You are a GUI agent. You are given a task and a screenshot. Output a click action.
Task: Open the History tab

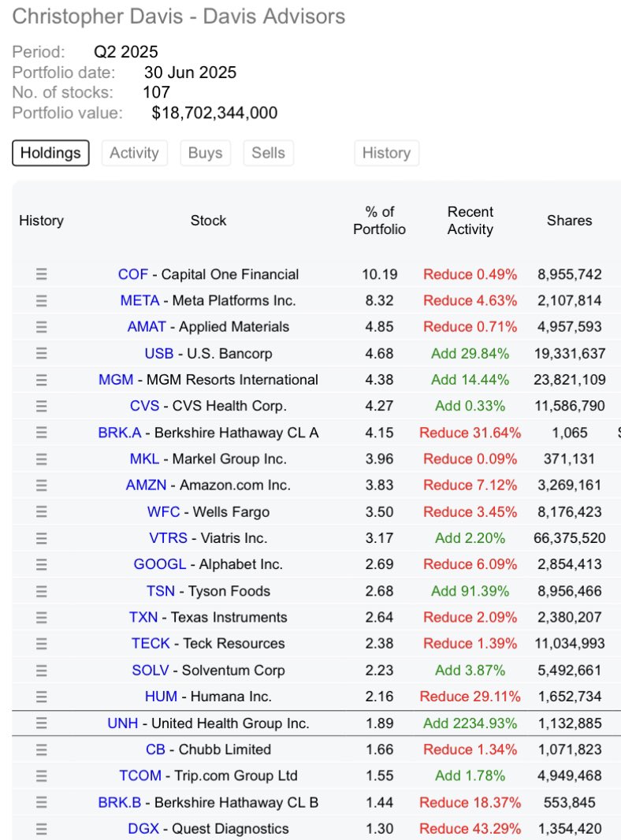(386, 153)
